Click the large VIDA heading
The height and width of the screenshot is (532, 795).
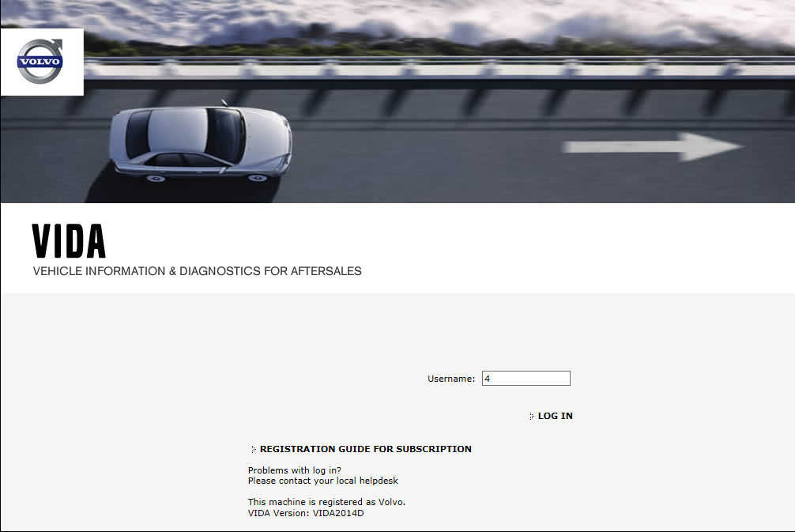70,242
